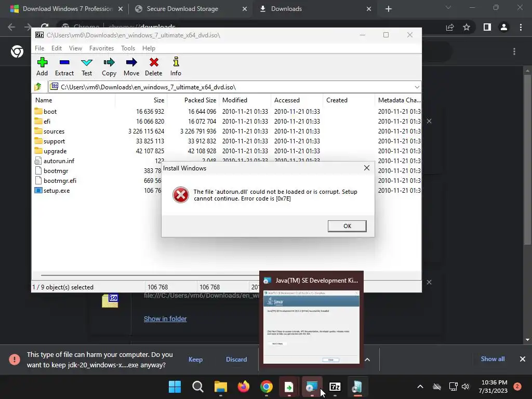Click the Show in folder link
Viewport: 532px width, 399px height.
tap(165, 318)
